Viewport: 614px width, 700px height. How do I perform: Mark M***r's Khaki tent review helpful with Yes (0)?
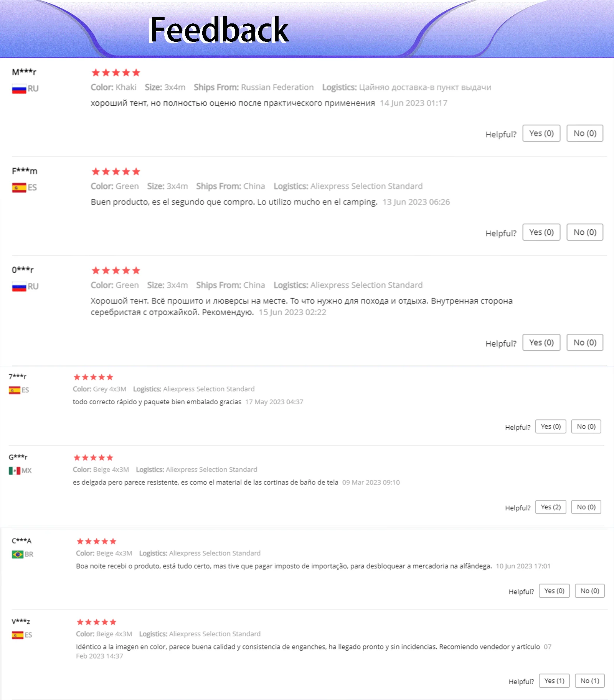click(x=541, y=133)
